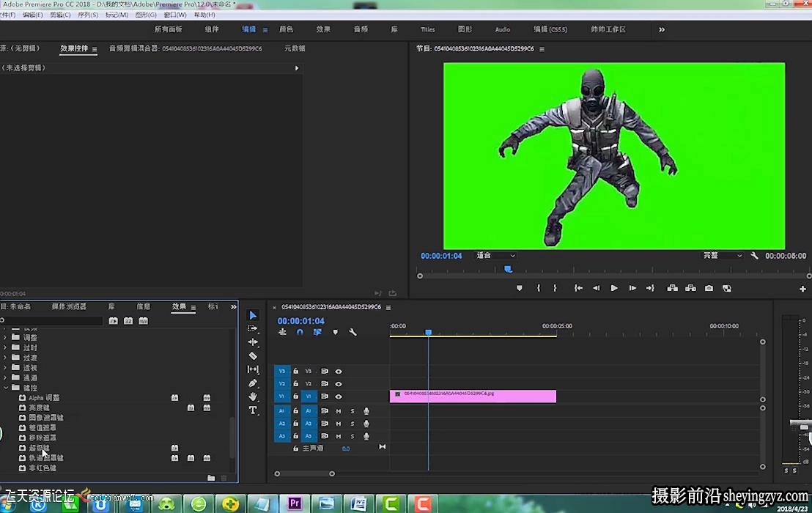
Task: Select the Slip tool
Action: 253,369
